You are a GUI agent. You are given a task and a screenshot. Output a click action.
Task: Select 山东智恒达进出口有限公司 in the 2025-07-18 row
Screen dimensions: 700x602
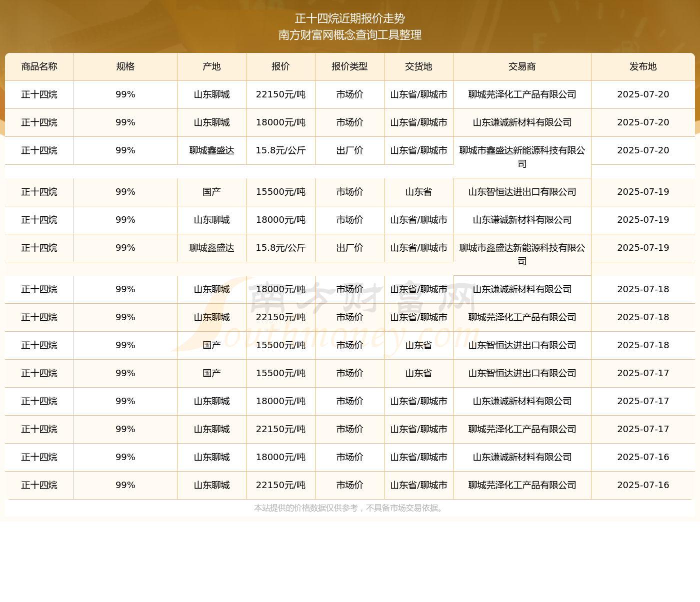click(x=522, y=345)
